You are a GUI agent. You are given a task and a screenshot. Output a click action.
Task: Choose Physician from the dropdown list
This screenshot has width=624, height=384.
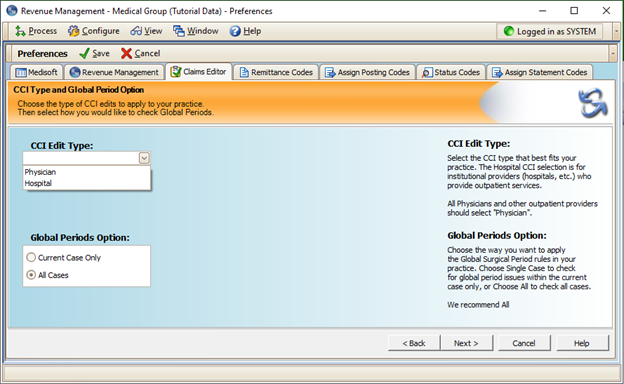click(x=86, y=172)
